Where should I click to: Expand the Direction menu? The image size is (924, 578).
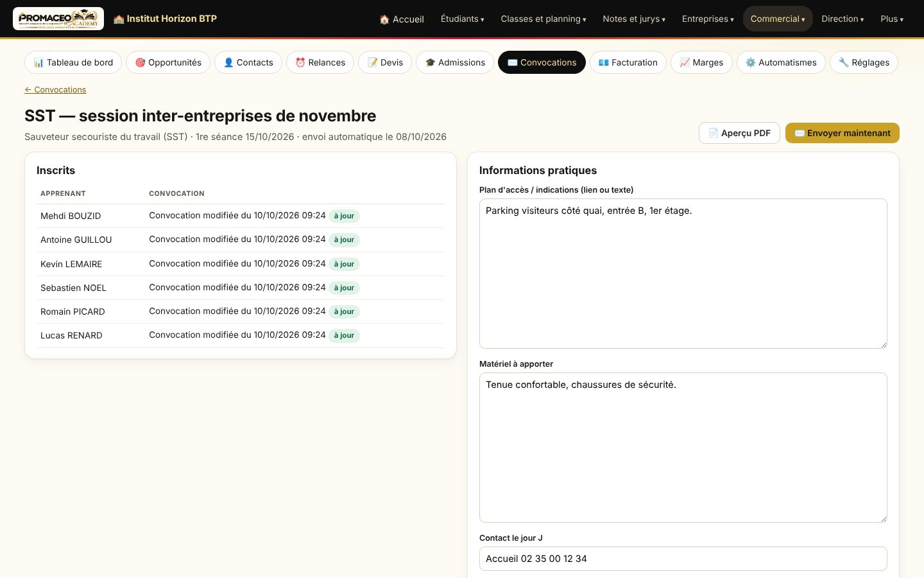(843, 19)
